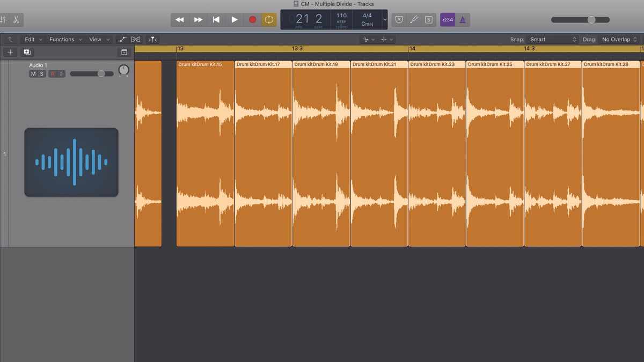
Task: Add a new track with the plus button
Action: [x=10, y=52]
